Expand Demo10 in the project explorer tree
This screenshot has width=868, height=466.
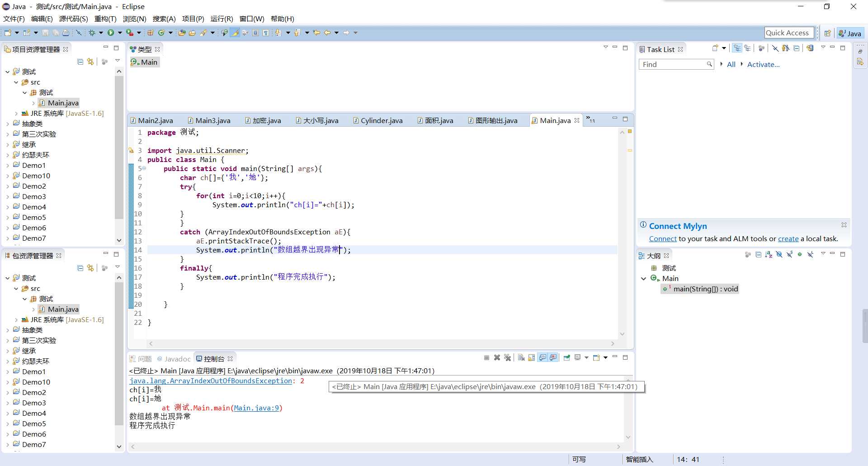click(x=7, y=176)
